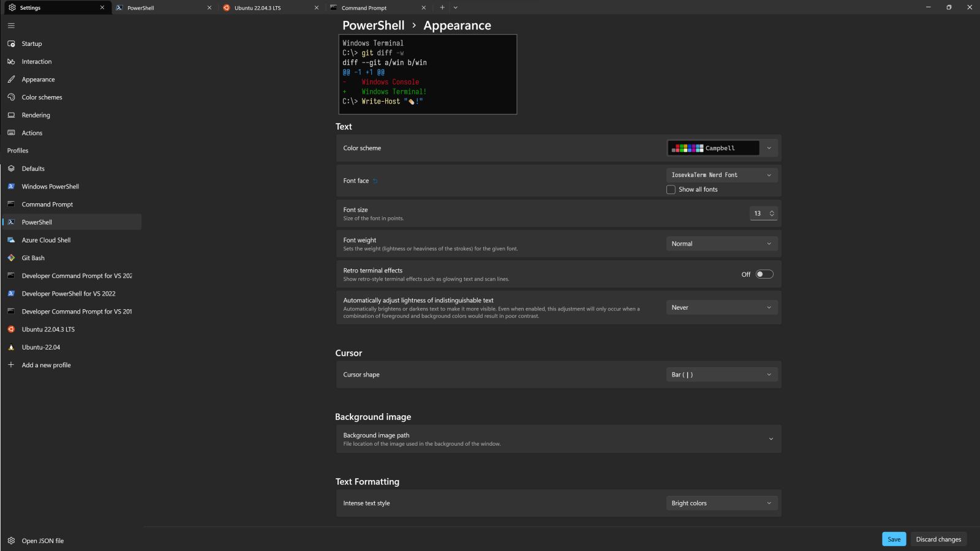Open the Cursor shape dropdown
Viewport: 980px width, 551px height.
click(x=722, y=374)
